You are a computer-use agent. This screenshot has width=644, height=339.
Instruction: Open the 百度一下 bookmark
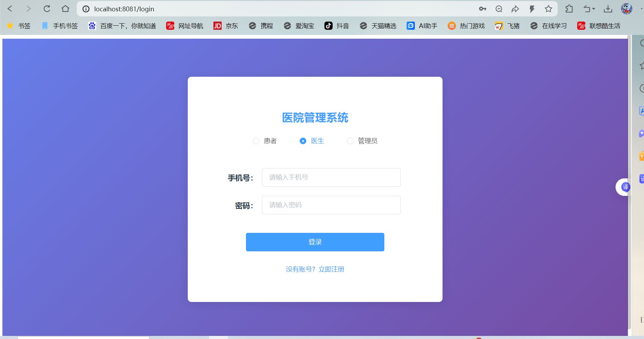tap(122, 26)
